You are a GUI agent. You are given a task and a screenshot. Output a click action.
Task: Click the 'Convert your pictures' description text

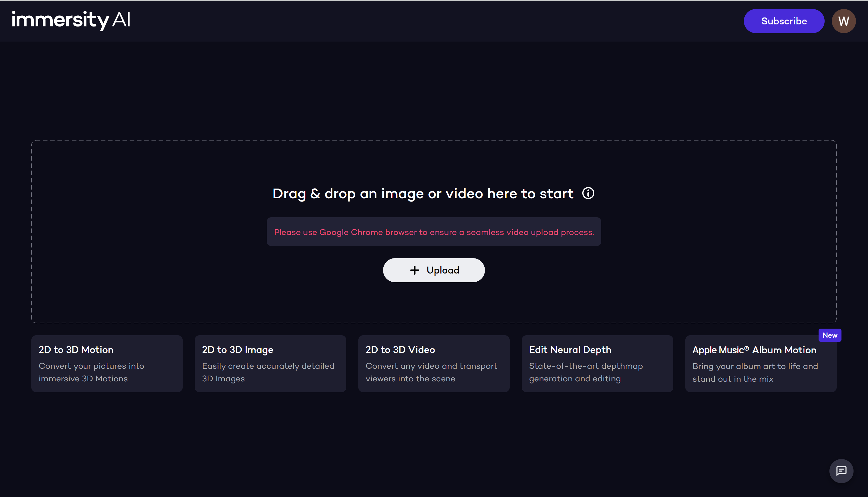[x=92, y=372]
